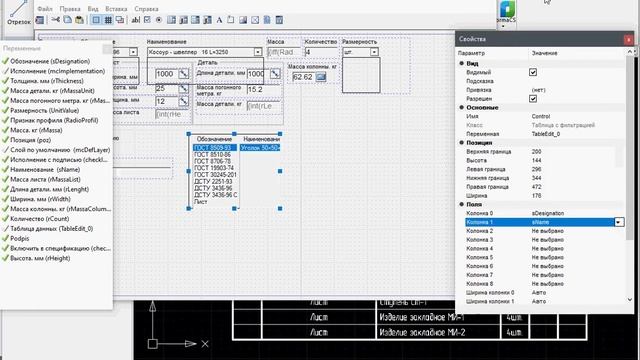
Task: Click the Количество input field with 4
Action: tap(321, 52)
